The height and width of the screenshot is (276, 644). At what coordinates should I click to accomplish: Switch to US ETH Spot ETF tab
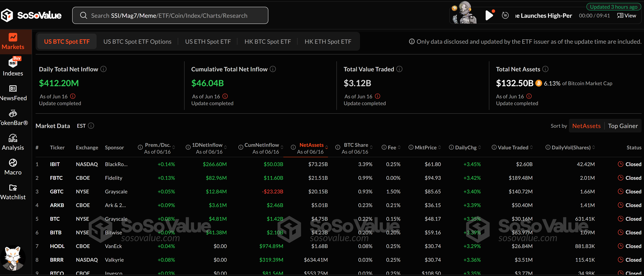coord(208,42)
